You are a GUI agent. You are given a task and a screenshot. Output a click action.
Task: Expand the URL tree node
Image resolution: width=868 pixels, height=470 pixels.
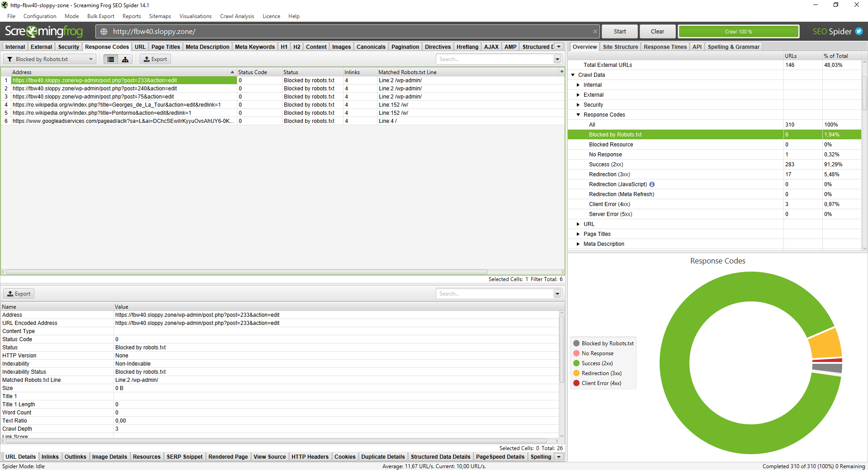pos(578,224)
